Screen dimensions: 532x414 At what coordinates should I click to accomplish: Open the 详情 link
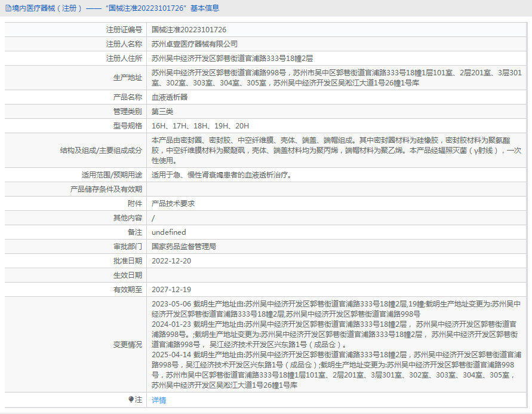(159, 400)
